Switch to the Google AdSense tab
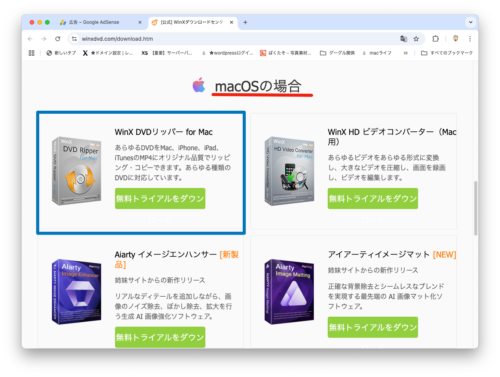Image resolution: width=500 pixels, height=377 pixels. pyautogui.click(x=101, y=22)
